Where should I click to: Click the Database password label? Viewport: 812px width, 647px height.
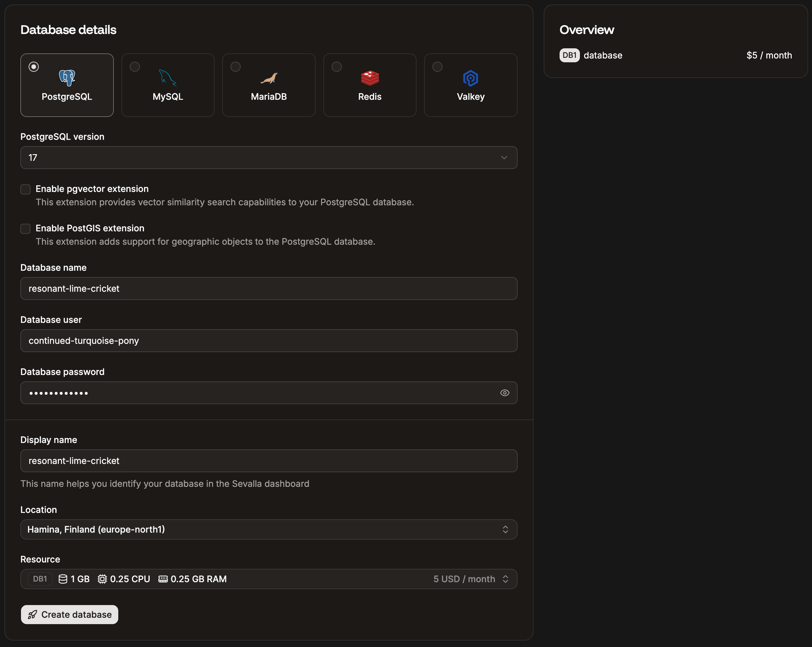click(63, 372)
